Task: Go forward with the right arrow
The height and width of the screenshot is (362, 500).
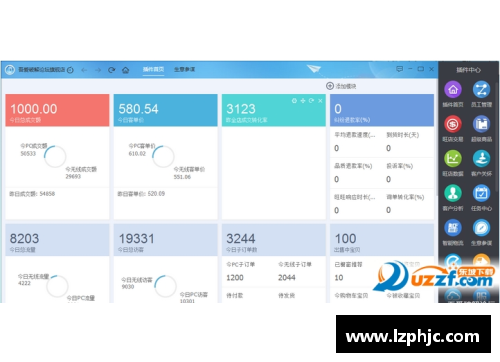Action: click(98, 70)
